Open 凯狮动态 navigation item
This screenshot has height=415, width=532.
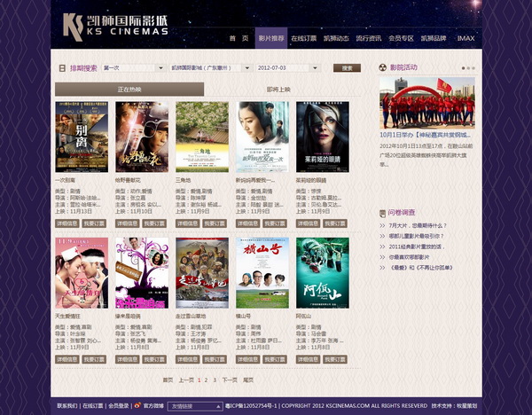(x=336, y=38)
